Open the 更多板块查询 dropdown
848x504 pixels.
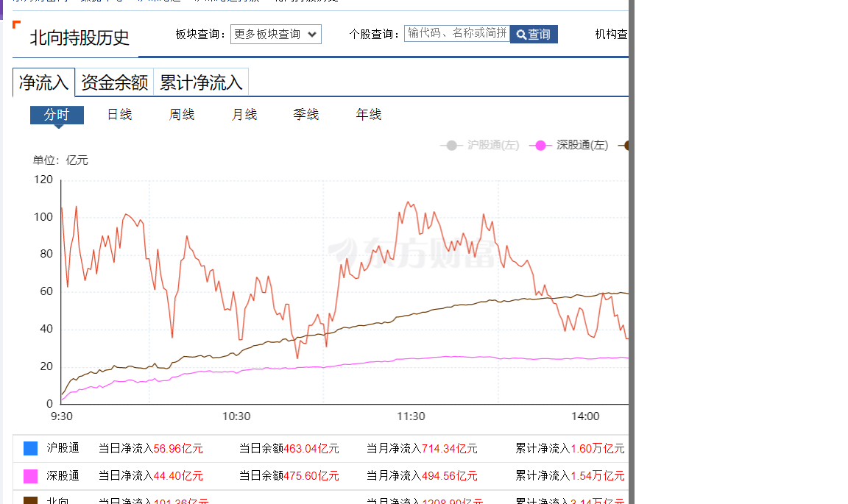click(275, 34)
